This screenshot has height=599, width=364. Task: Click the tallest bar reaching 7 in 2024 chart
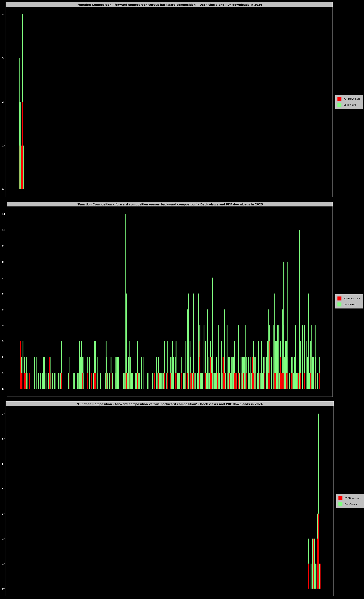coord(318,462)
